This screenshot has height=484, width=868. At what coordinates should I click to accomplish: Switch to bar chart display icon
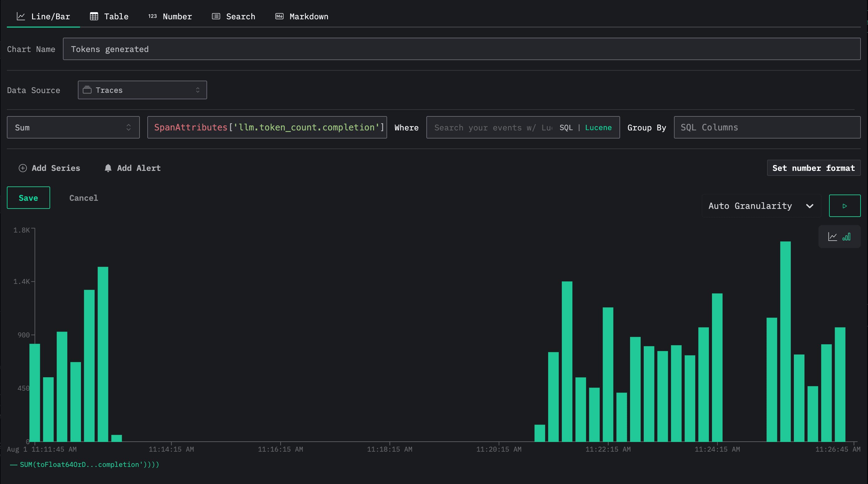coord(847,237)
